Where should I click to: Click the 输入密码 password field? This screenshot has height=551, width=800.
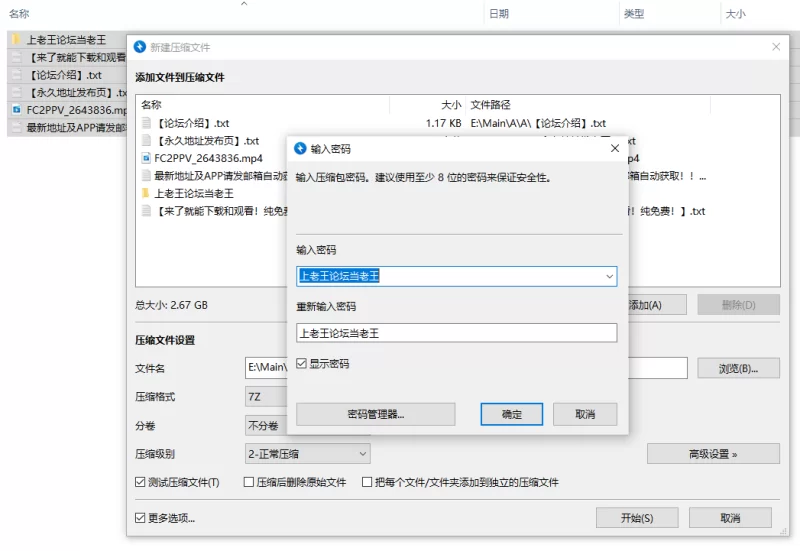click(457, 276)
